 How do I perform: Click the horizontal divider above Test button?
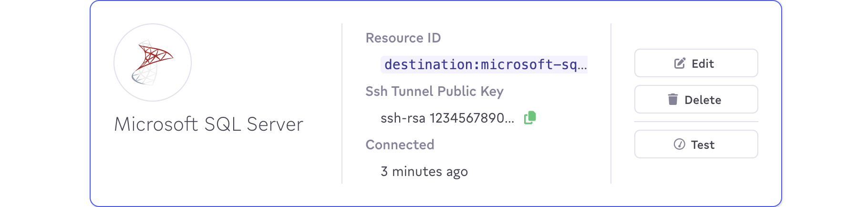point(696,122)
